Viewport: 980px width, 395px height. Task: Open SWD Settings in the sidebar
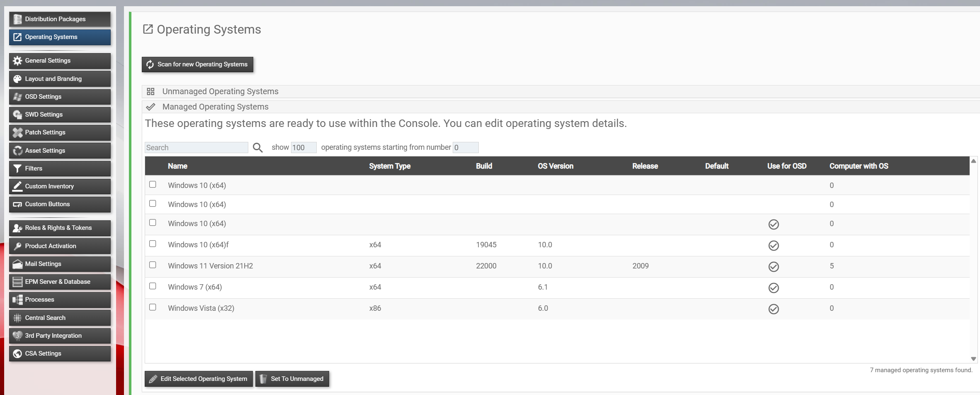click(x=60, y=115)
